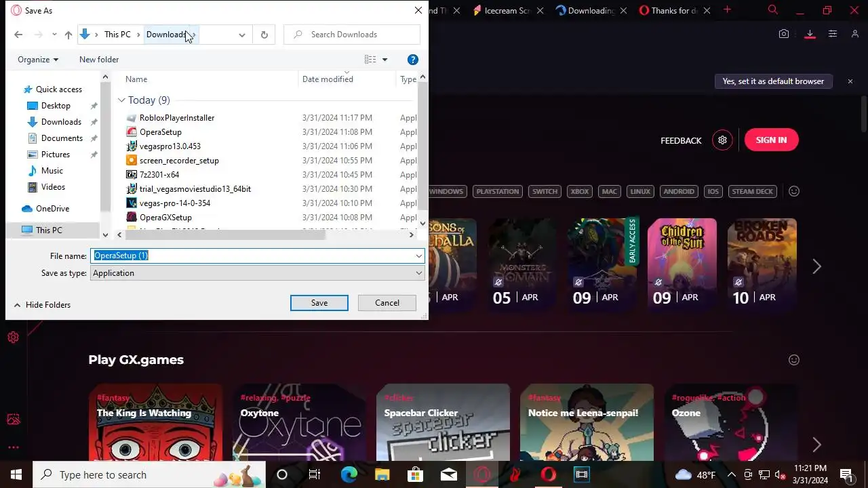The width and height of the screenshot is (868, 488).
Task: Click the smiley icon beside Play GX.games
Action: 794,360
